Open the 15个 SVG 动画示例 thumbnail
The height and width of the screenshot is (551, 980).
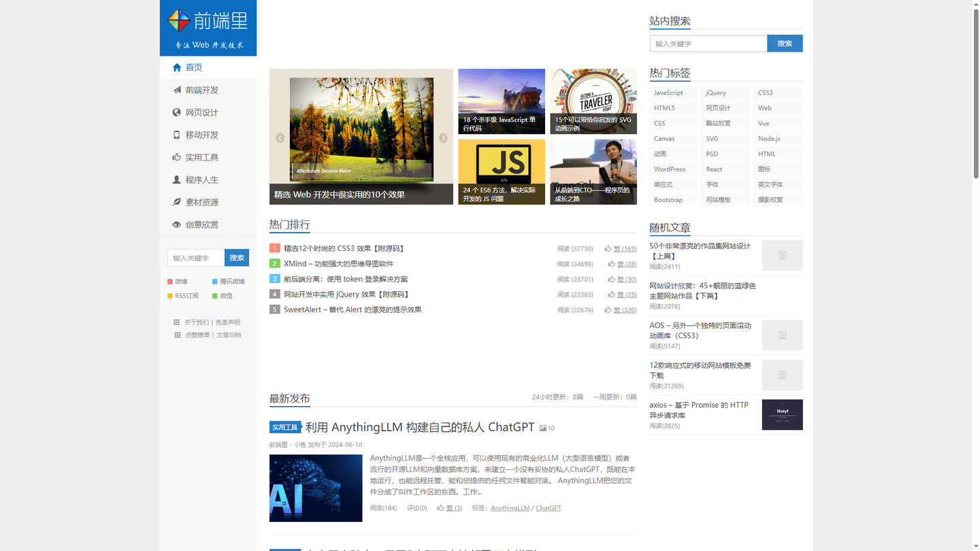pyautogui.click(x=593, y=101)
